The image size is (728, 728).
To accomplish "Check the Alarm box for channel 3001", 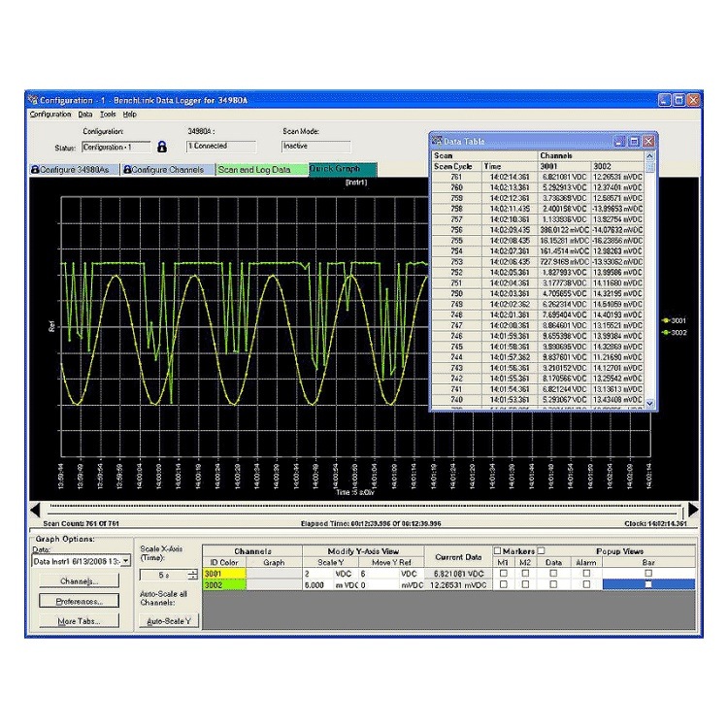I will 586,574.
